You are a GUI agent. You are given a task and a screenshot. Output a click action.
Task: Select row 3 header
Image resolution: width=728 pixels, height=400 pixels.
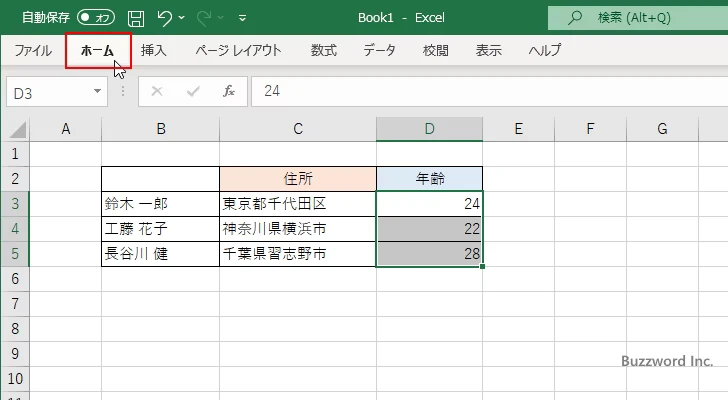pyautogui.click(x=15, y=204)
